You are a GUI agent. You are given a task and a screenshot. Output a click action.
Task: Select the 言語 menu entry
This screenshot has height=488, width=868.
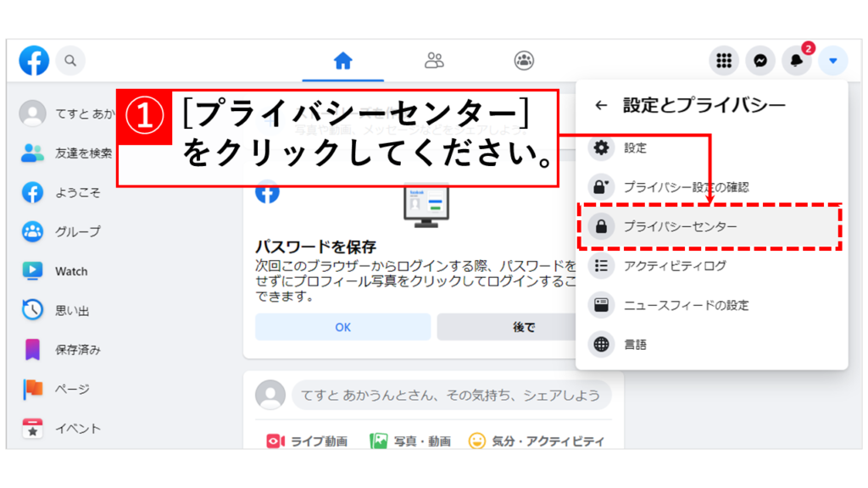coord(712,344)
